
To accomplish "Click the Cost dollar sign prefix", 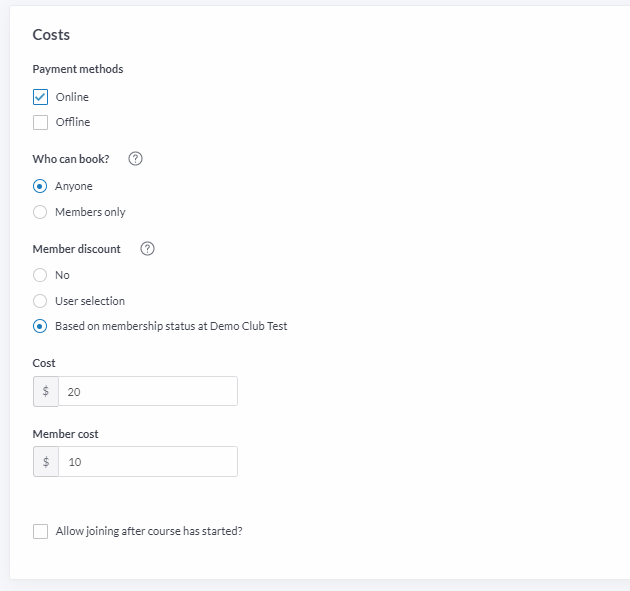I will pos(46,391).
